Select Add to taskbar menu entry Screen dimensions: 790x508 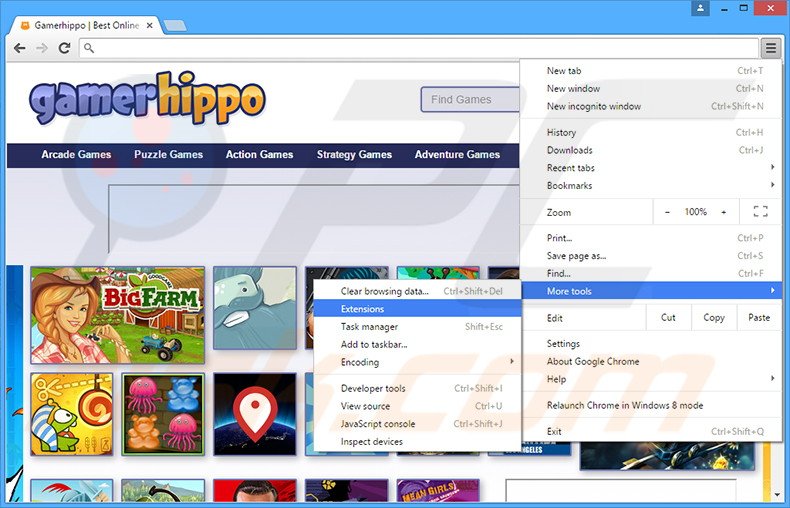pyautogui.click(x=417, y=344)
